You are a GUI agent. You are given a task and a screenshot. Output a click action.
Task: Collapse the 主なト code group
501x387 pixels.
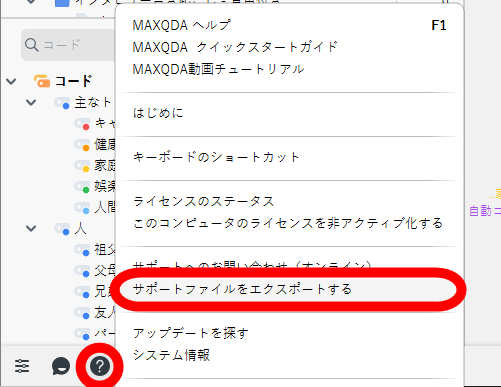(x=31, y=102)
